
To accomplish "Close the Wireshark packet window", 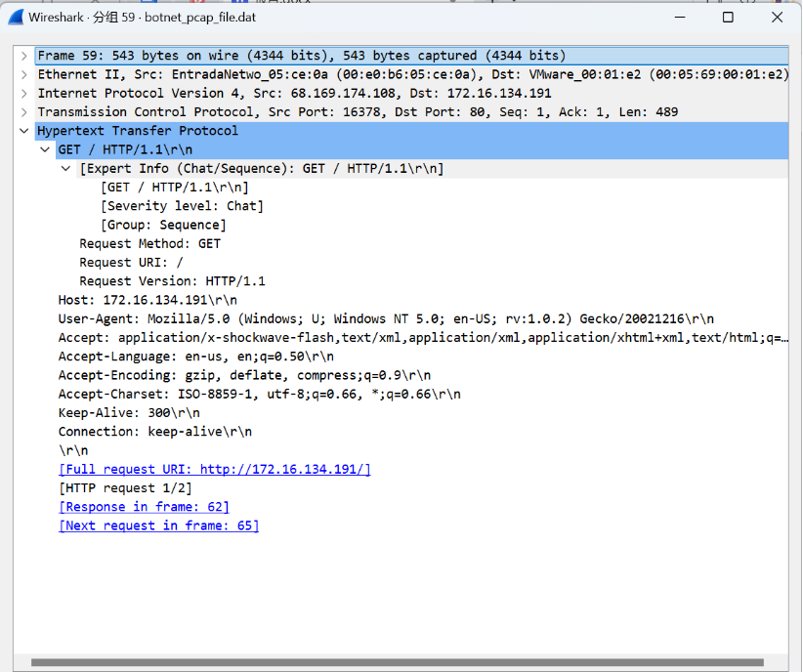I will [x=777, y=17].
